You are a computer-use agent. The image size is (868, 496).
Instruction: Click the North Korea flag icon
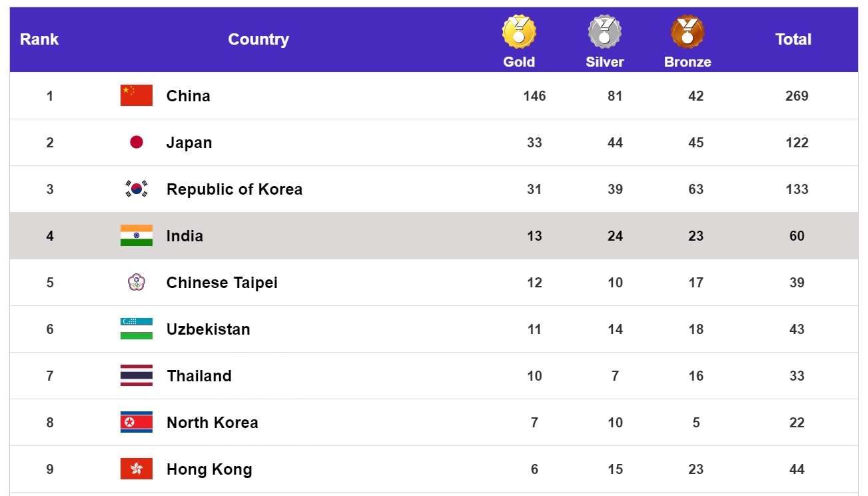pyautogui.click(x=137, y=422)
